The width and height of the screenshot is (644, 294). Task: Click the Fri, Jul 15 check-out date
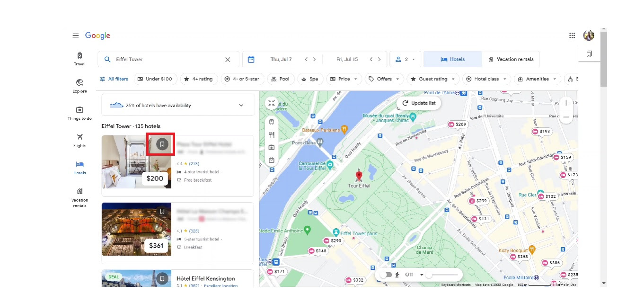coord(347,60)
